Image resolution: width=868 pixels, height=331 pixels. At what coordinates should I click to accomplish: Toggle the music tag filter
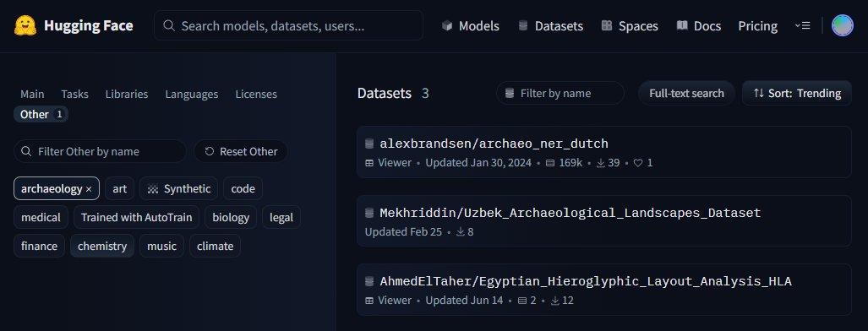tap(161, 246)
